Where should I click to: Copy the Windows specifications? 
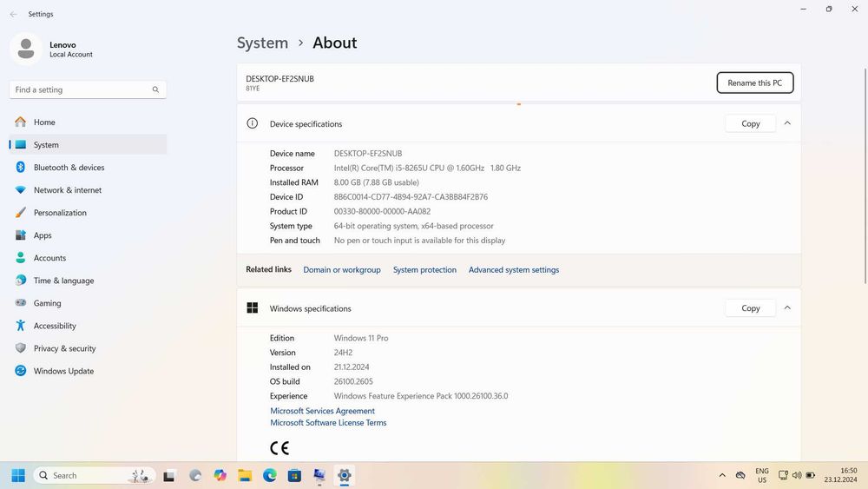pyautogui.click(x=750, y=308)
